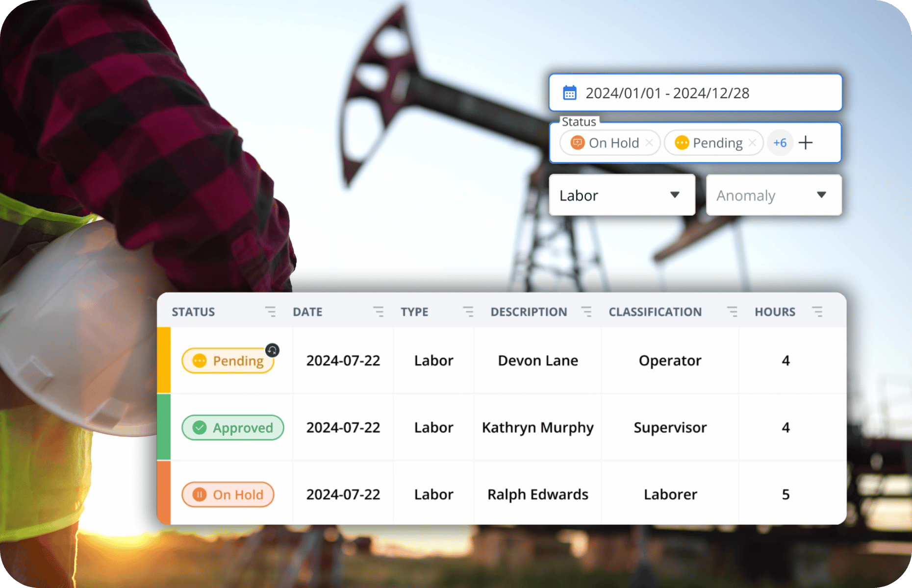Remove the On Hold status filter chip
Screen dimensions: 912x588
point(649,143)
